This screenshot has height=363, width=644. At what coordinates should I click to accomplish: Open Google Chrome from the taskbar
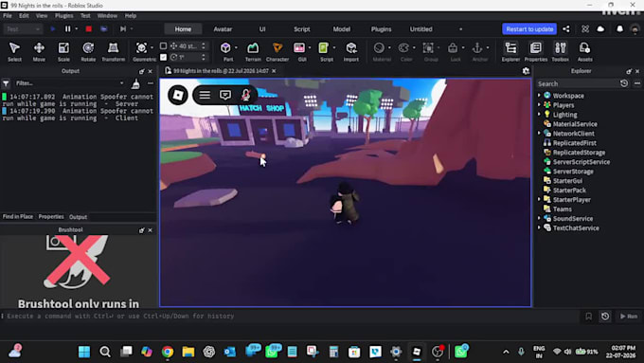[x=168, y=352]
